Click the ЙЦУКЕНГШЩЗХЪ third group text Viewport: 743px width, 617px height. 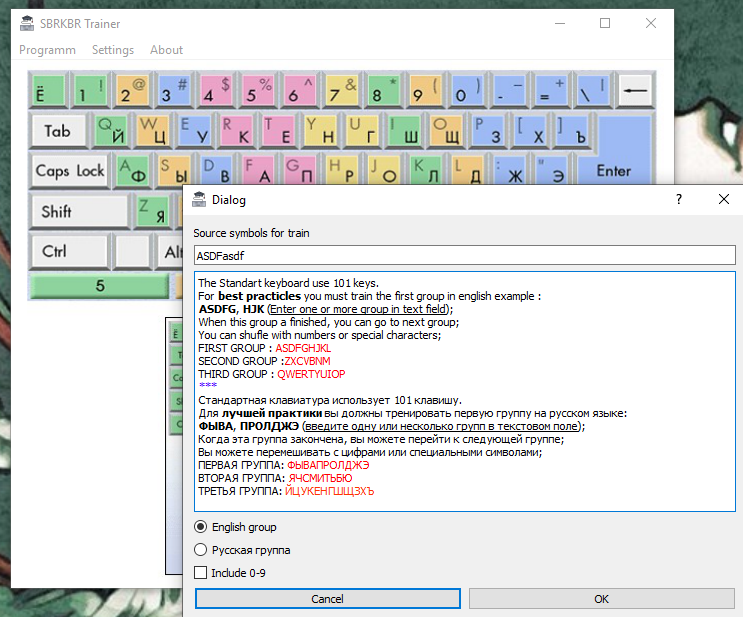(x=329, y=491)
